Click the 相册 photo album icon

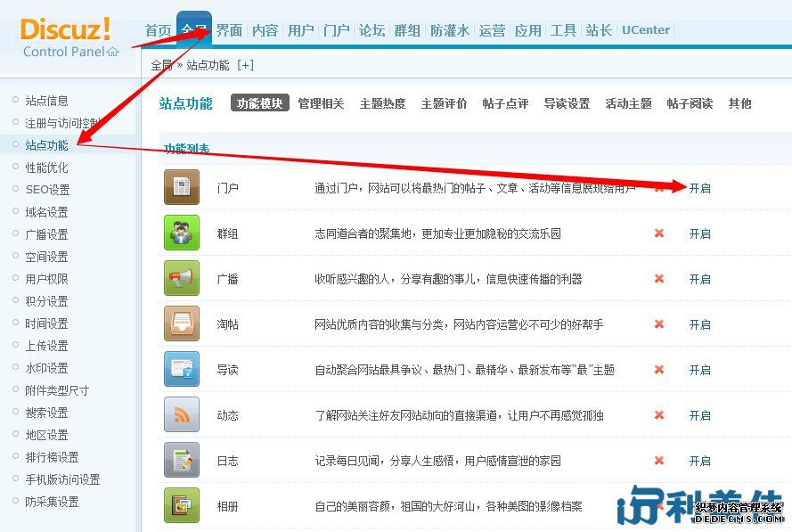[182, 506]
